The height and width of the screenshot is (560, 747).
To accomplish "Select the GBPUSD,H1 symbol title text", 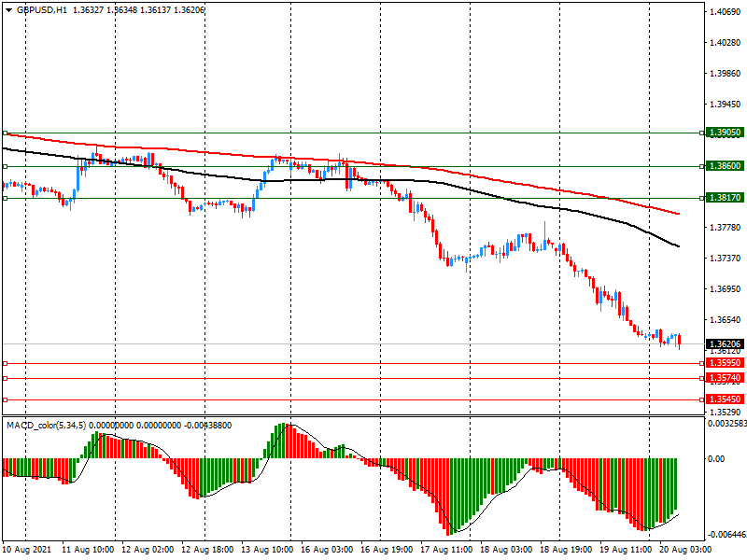I will pyautogui.click(x=42, y=10).
